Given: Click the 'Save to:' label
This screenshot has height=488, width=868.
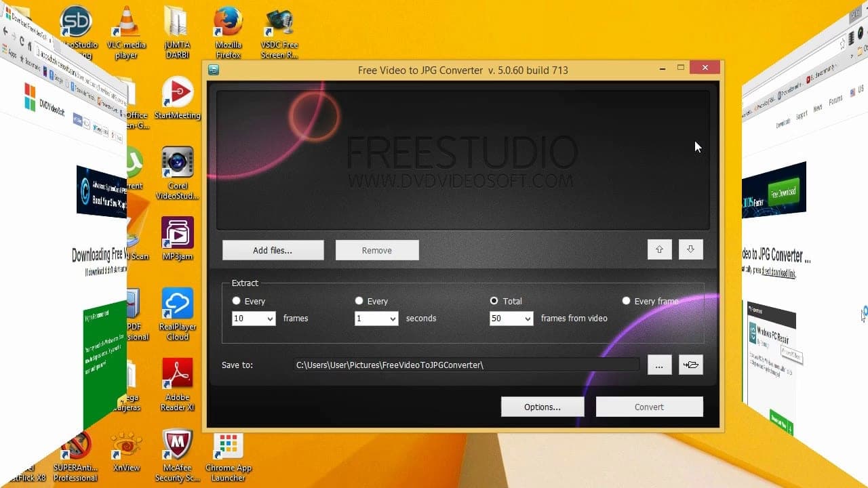Looking at the screenshot, I should pyautogui.click(x=237, y=365).
